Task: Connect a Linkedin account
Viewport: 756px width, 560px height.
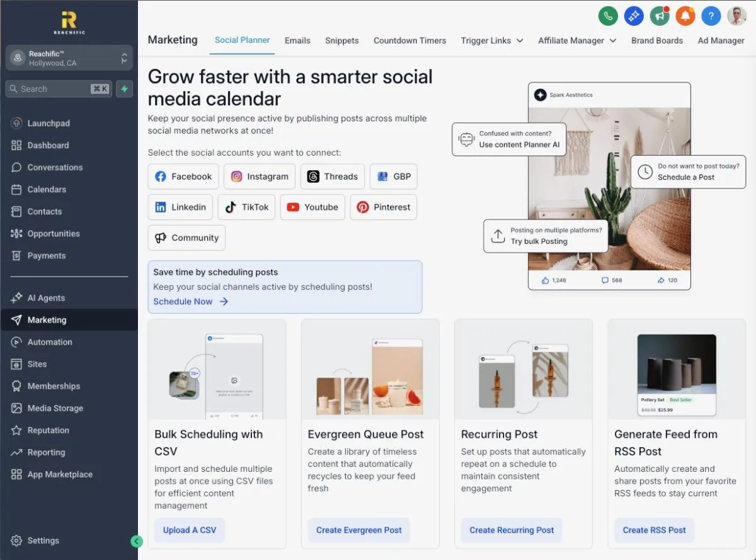Action: (180, 207)
